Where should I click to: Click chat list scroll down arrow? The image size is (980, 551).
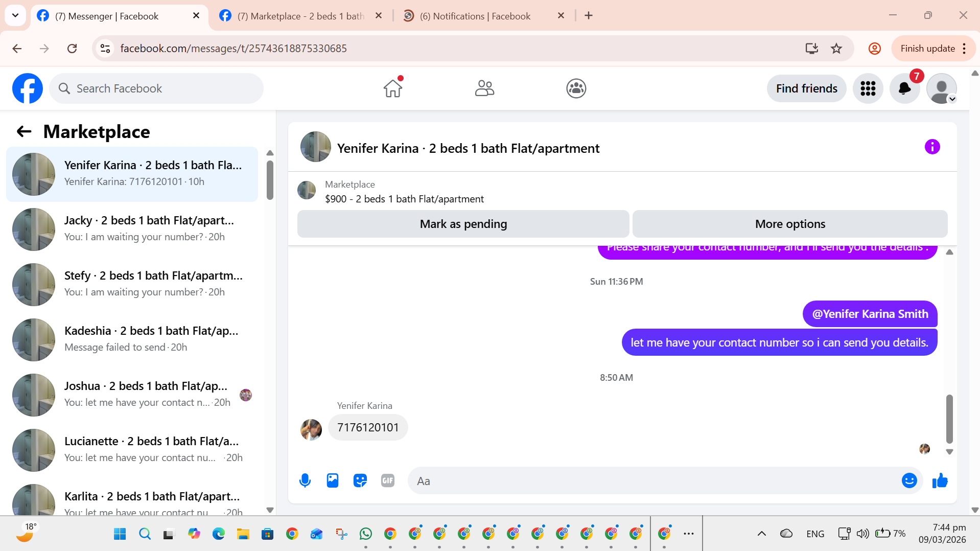tap(270, 510)
